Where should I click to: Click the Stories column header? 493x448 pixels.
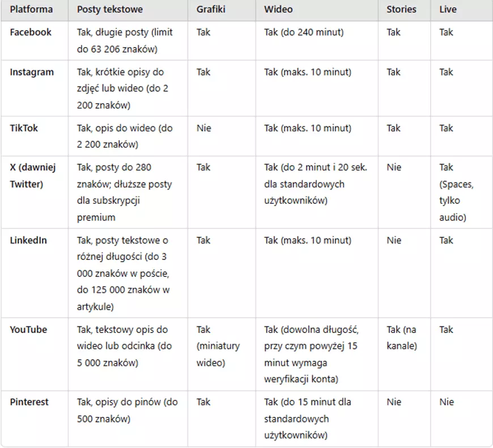[x=401, y=10]
